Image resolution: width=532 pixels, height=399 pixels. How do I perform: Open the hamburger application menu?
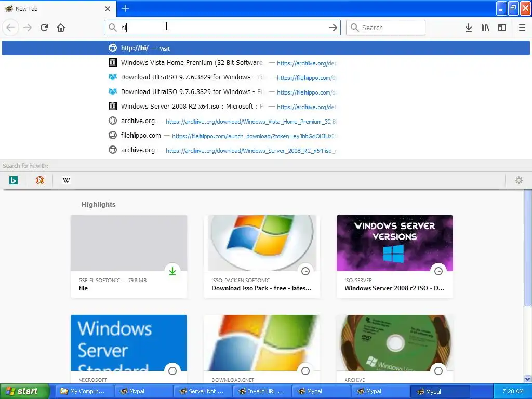pyautogui.click(x=522, y=28)
